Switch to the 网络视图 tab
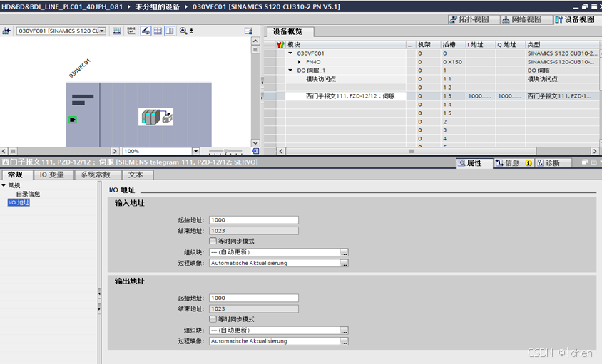The width and height of the screenshot is (602, 364). [526, 19]
